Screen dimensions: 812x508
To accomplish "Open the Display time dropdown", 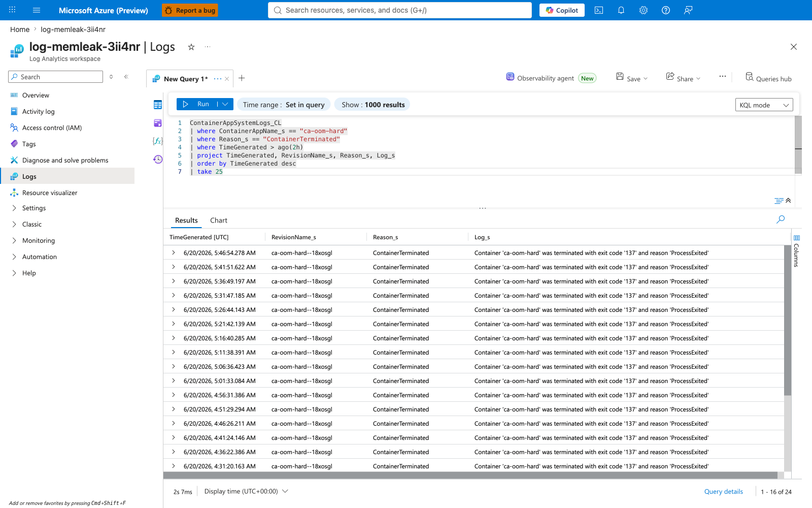I will [246, 491].
